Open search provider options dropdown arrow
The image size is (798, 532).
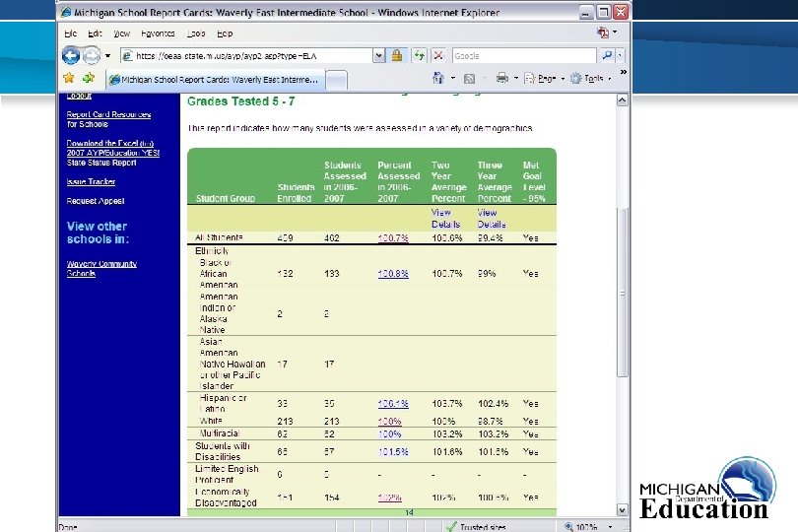(x=620, y=55)
